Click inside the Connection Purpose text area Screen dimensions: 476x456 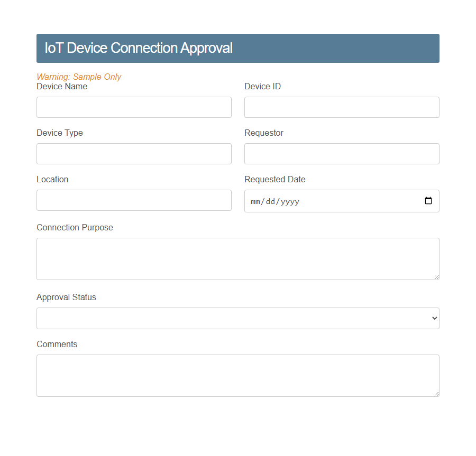pos(238,258)
